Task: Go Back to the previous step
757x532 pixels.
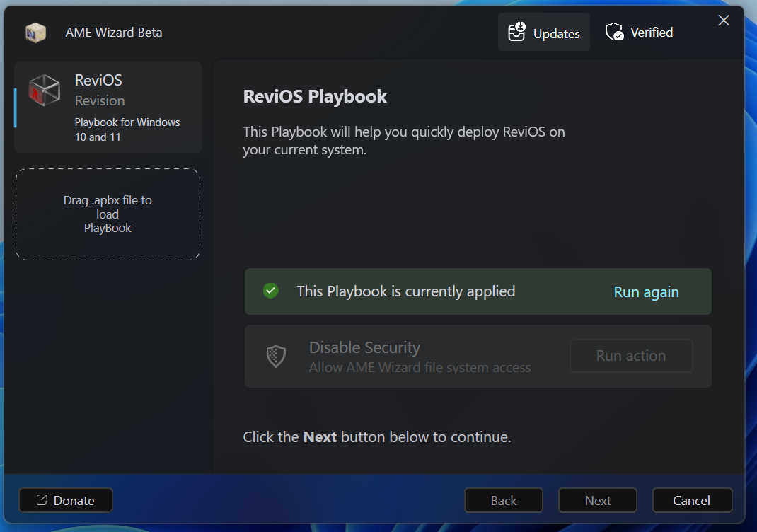Action: tap(503, 500)
